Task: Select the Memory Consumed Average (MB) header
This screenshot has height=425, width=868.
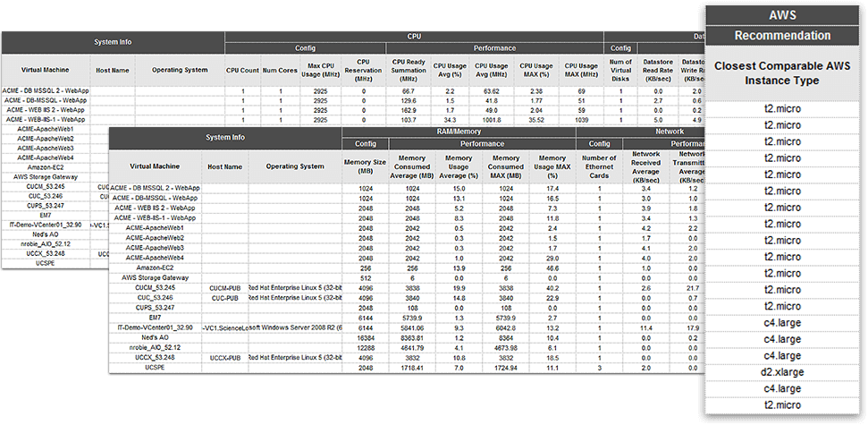Action: point(412,166)
